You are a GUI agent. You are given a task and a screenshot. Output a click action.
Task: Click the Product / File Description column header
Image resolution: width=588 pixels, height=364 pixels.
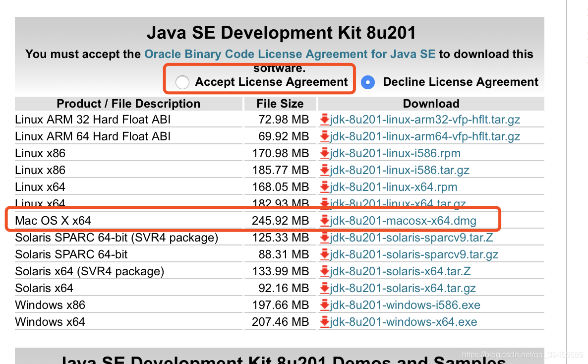point(128,104)
